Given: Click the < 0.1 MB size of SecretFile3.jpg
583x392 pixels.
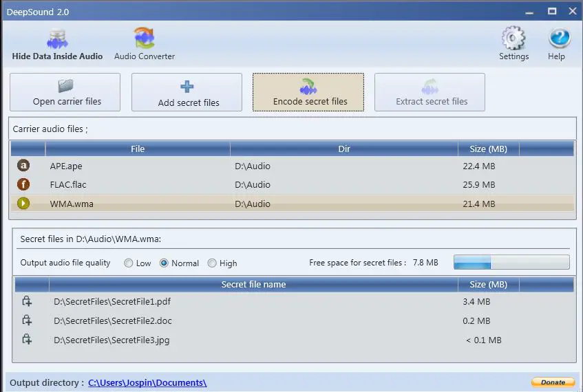Looking at the screenshot, I should [483, 340].
